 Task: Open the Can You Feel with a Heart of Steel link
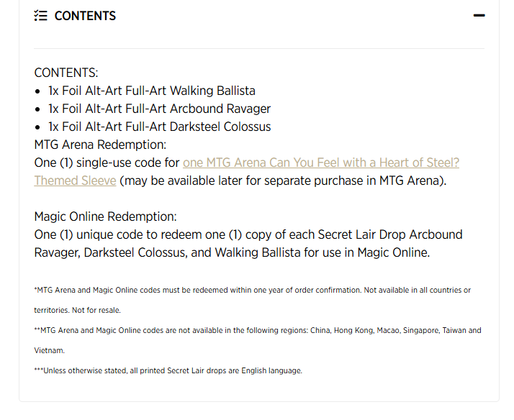tap(320, 163)
